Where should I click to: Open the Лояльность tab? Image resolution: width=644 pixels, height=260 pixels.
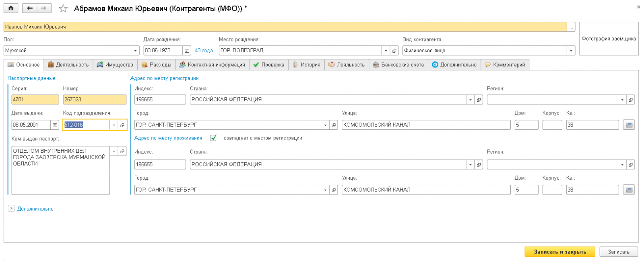[347, 65]
